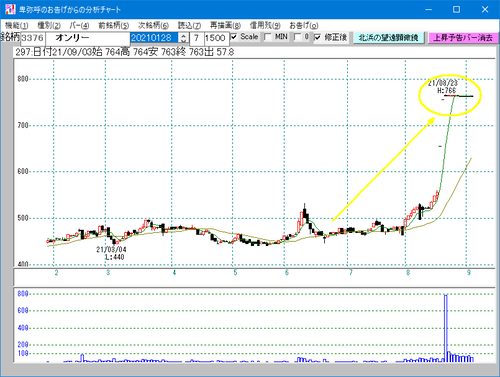Click the app icon in title bar

click(10, 9)
